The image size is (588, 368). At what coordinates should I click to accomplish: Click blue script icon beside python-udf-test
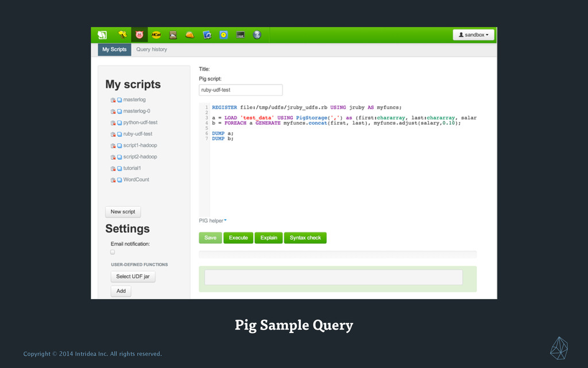pos(119,123)
